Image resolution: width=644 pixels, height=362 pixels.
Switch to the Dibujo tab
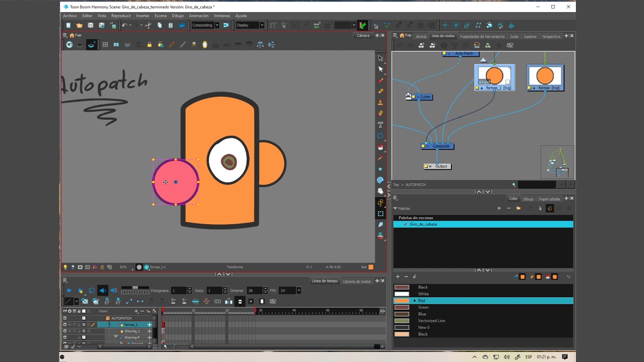pos(528,199)
